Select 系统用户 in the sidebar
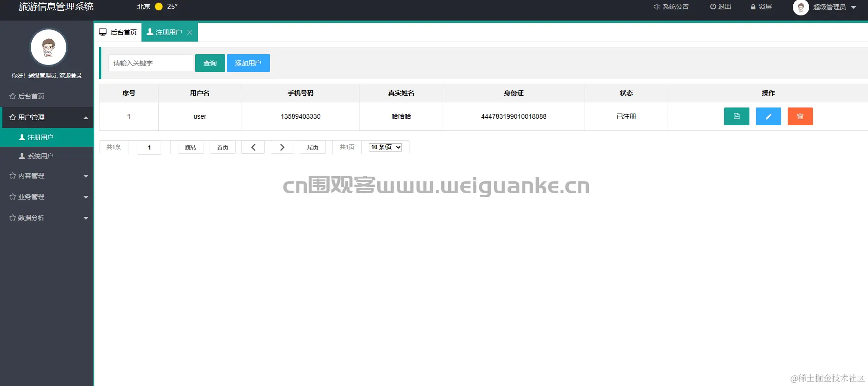 [x=47, y=156]
